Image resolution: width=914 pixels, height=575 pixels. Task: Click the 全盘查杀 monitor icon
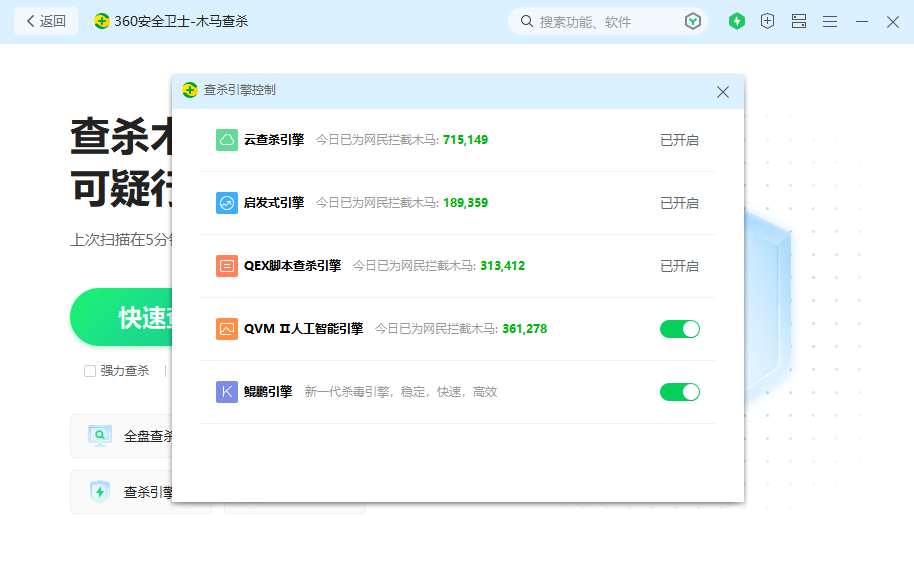point(100,436)
